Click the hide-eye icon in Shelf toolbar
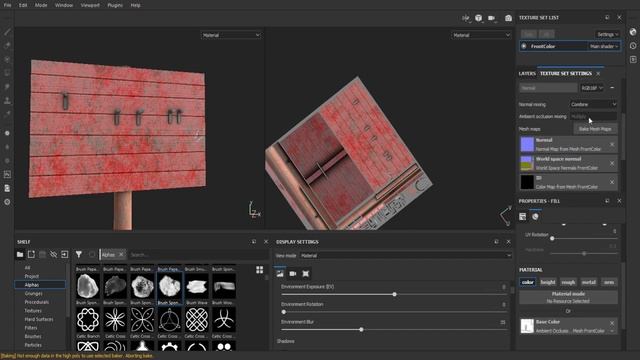Viewport: 640px width, 360px height. point(53,254)
